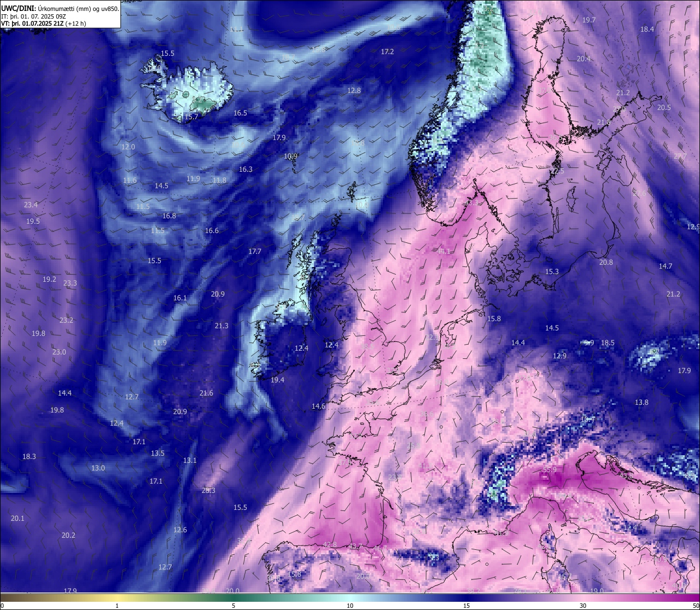Image resolution: width=700 pixels, height=610 pixels.
Task: Click the value '21.3' west of Ireland
Action: point(221,326)
